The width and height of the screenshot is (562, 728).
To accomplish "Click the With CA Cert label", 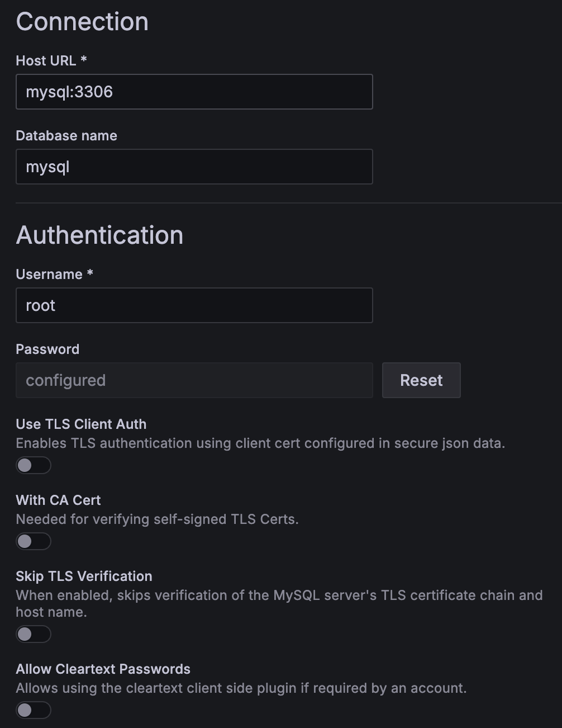I will pos(58,500).
